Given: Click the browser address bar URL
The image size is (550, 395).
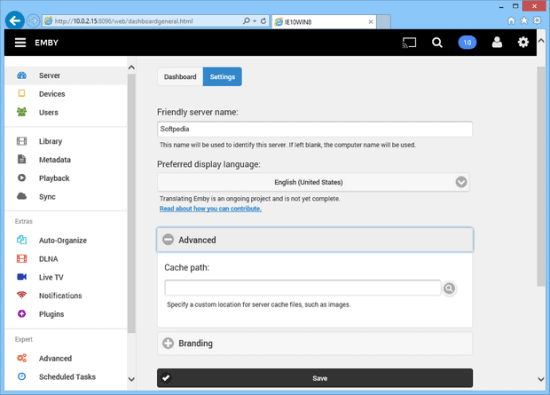Looking at the screenshot, I should (x=124, y=21).
